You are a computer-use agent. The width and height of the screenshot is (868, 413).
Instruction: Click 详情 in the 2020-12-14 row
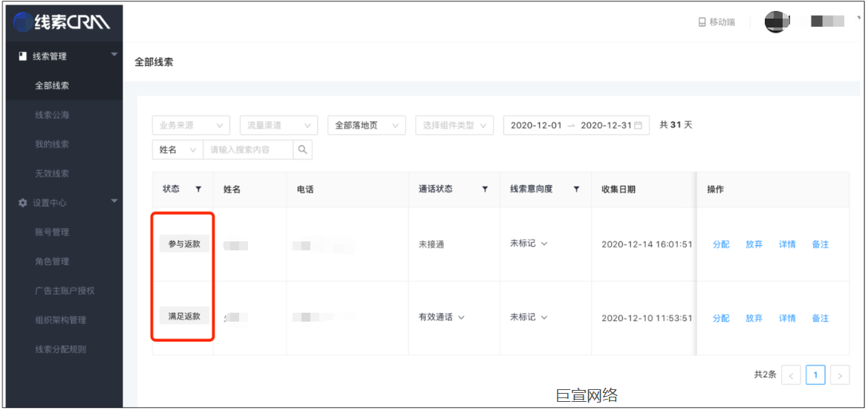[x=787, y=244]
